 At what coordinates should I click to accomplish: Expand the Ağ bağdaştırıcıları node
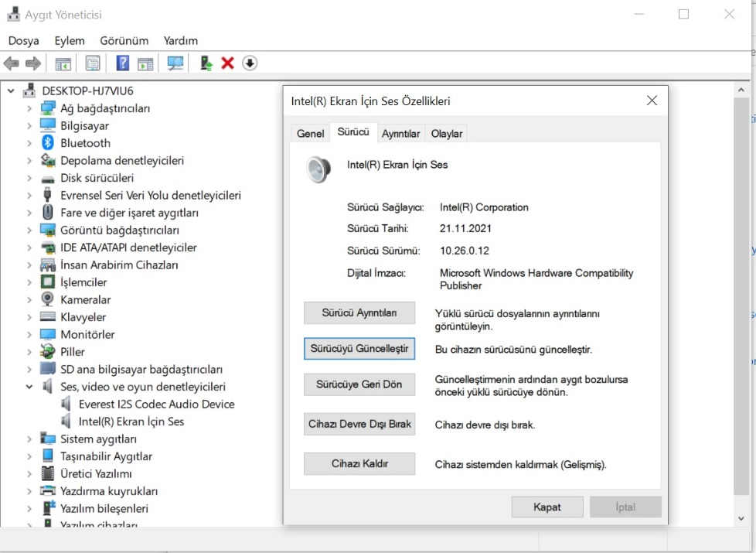pyautogui.click(x=29, y=108)
